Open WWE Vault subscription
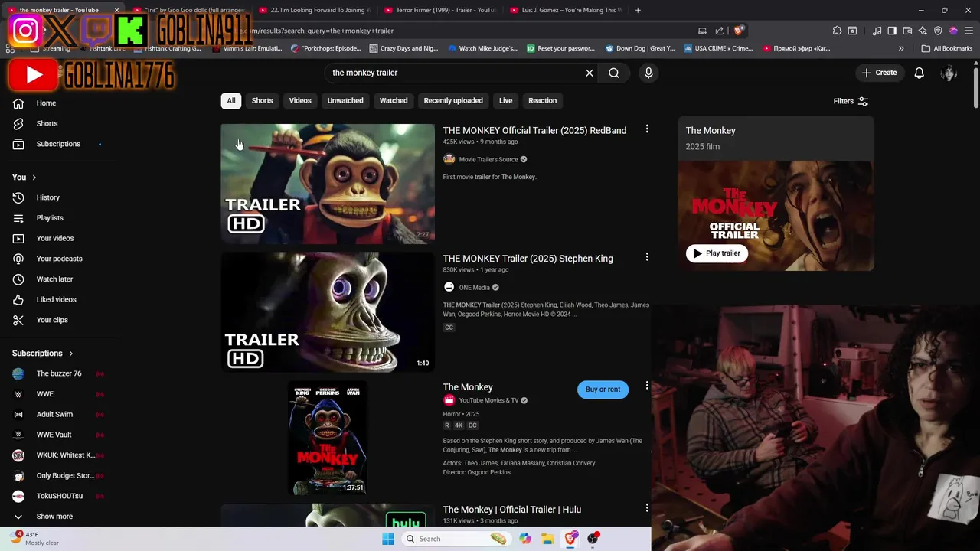This screenshot has height=551, width=980. pyautogui.click(x=54, y=435)
